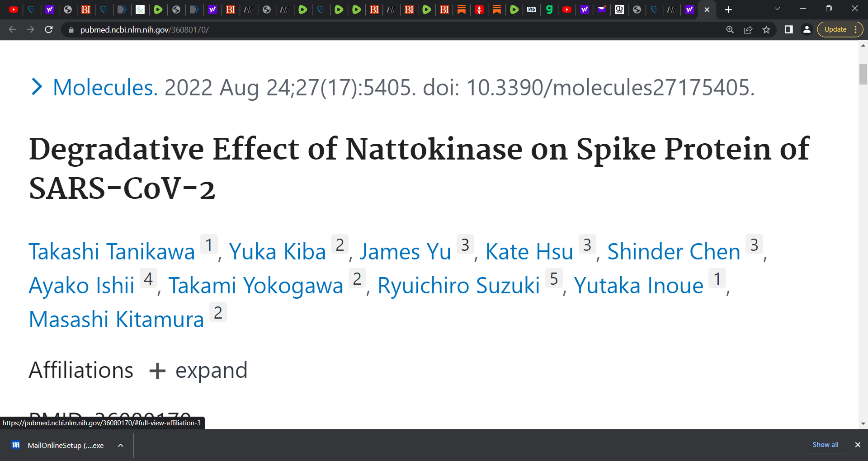The width and height of the screenshot is (868, 461).
Task: Open author Takashi Tanikawa link
Action: pos(112,252)
